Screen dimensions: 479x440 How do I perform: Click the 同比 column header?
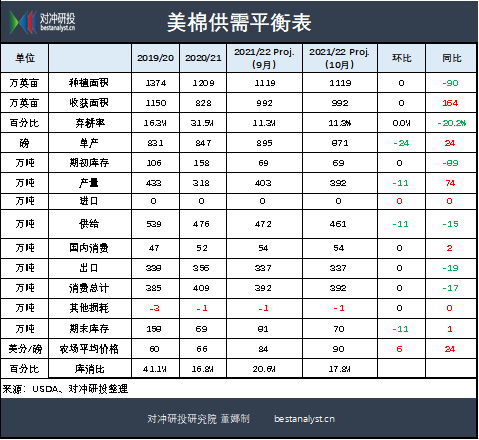pos(451,58)
